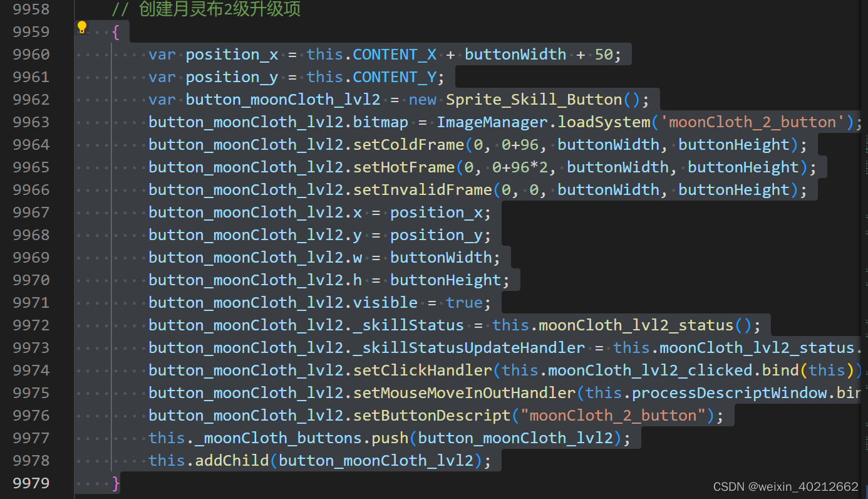Image resolution: width=868 pixels, height=499 pixels.
Task: Click line number 9970 in the gutter
Action: (x=31, y=280)
